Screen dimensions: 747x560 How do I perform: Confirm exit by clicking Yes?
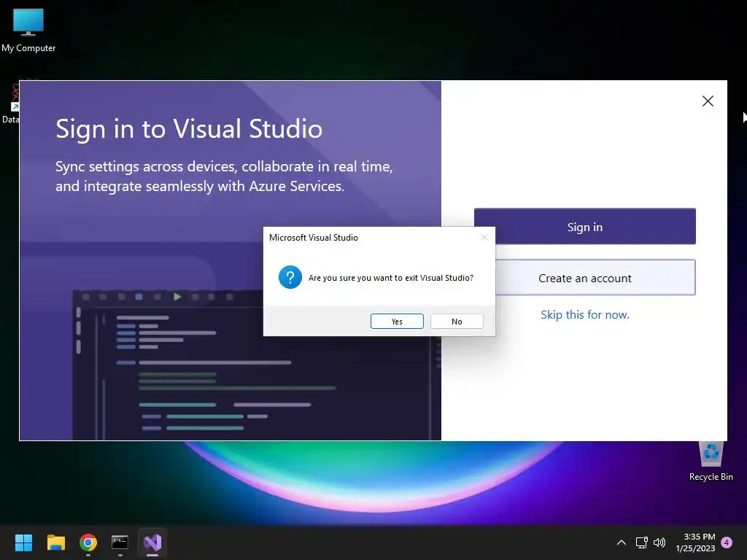(397, 322)
